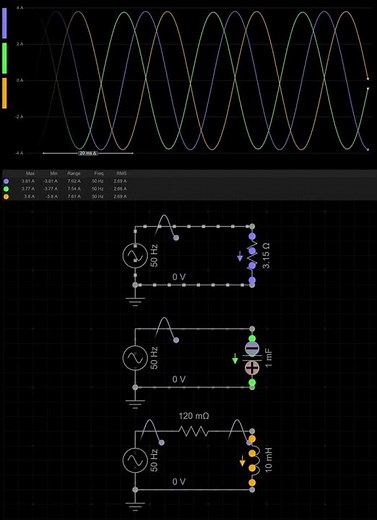Click 0 V label in capacitor circuit
377x520 pixels.
[179, 379]
